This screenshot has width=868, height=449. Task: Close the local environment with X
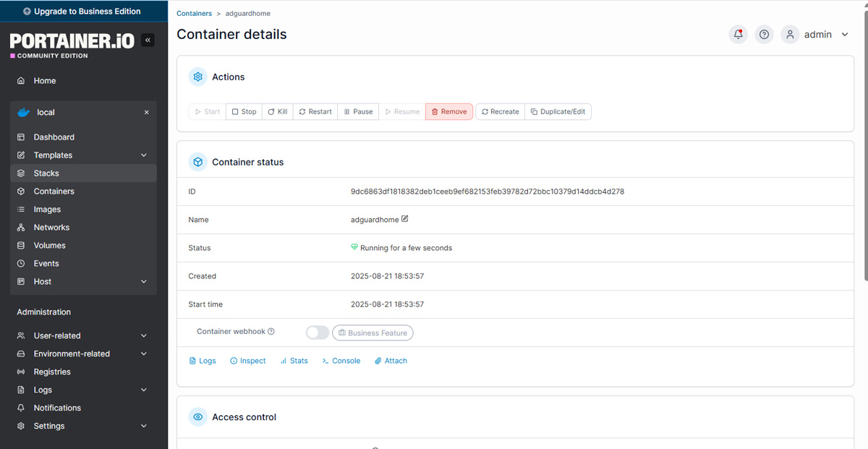coord(147,113)
